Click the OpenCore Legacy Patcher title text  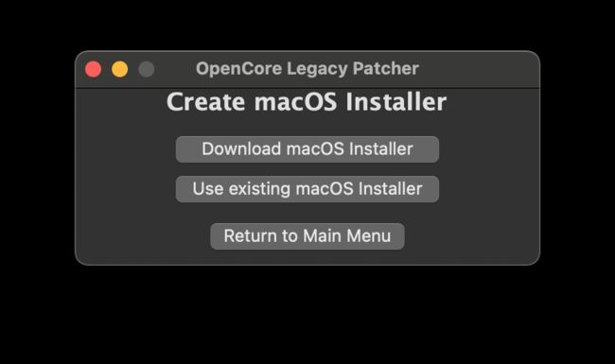pos(307,69)
